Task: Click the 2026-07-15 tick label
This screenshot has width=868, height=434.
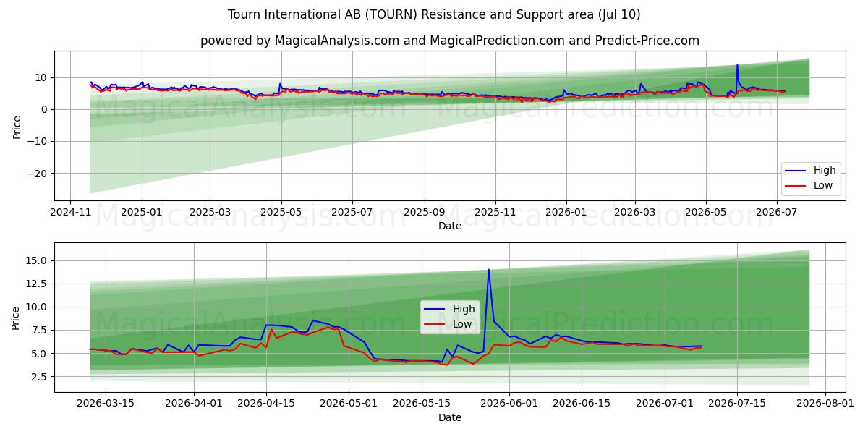Action: (737, 403)
